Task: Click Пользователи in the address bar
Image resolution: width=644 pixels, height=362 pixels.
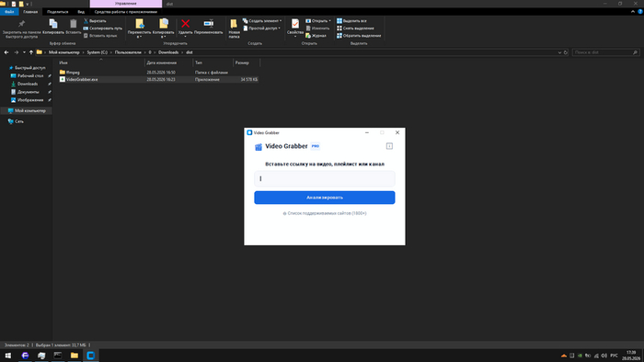Action: pyautogui.click(x=128, y=52)
